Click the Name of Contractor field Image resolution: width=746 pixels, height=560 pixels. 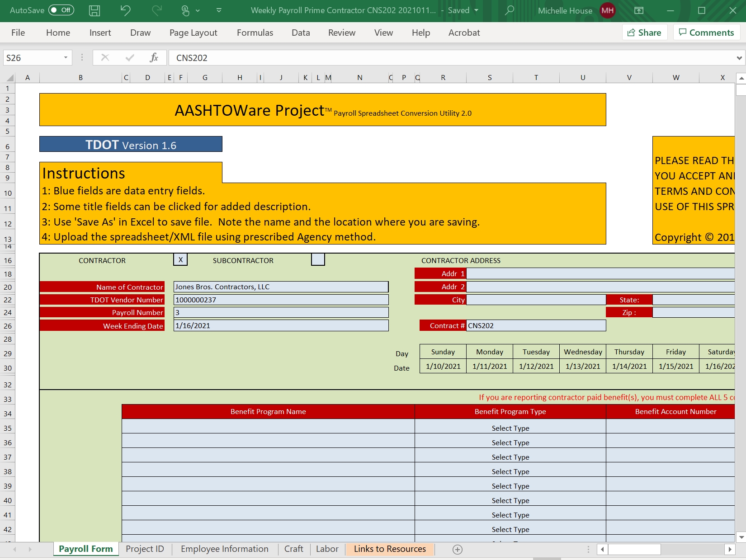pos(281,287)
